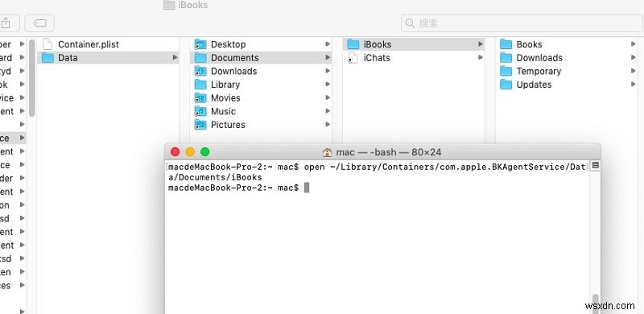This screenshot has width=644, height=314.
Task: Select the Movies folder icon
Action: pos(200,97)
